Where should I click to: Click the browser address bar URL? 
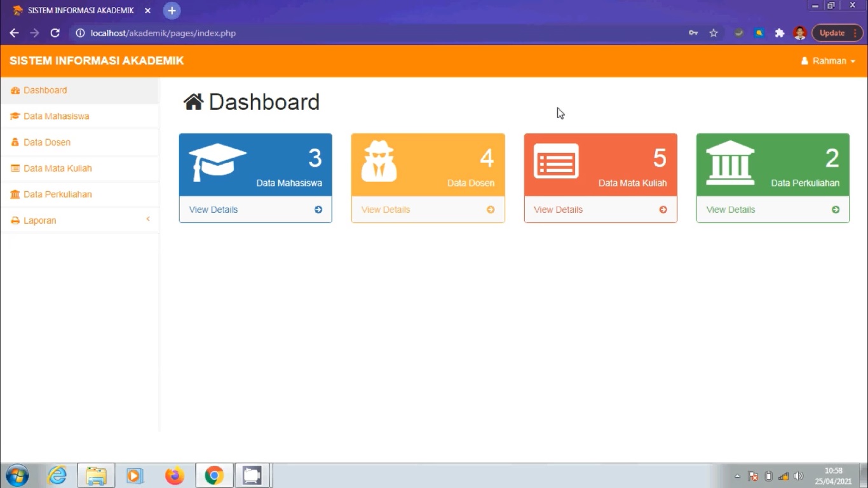point(163,33)
